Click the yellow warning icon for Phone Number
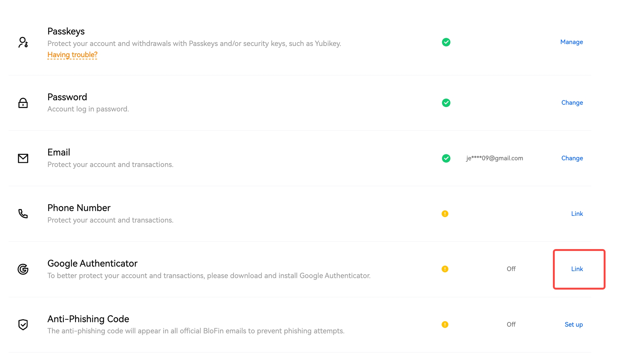The image size is (626, 364). (x=445, y=214)
